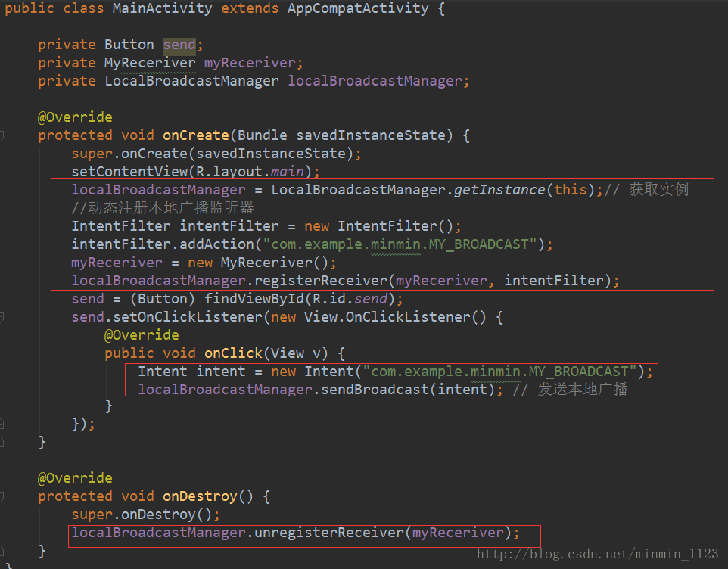
Task: Click View.OnClickListener in the anonymous class
Action: click(x=387, y=317)
